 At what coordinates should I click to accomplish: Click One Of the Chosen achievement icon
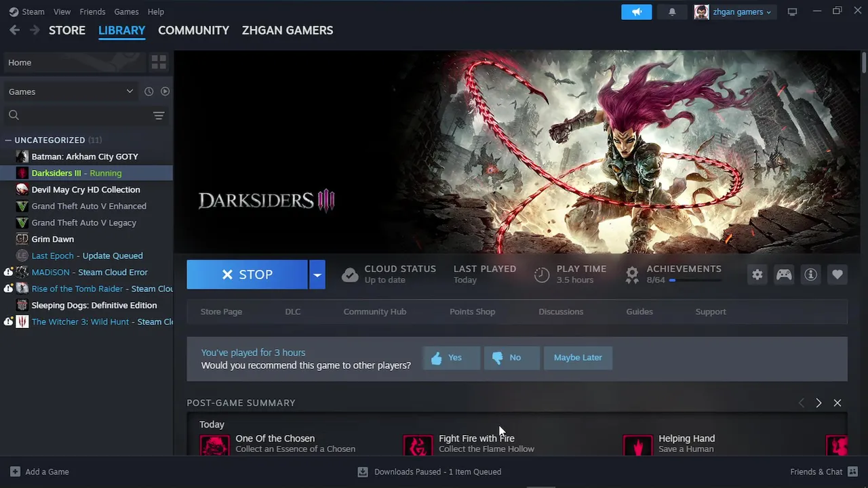[x=214, y=445]
